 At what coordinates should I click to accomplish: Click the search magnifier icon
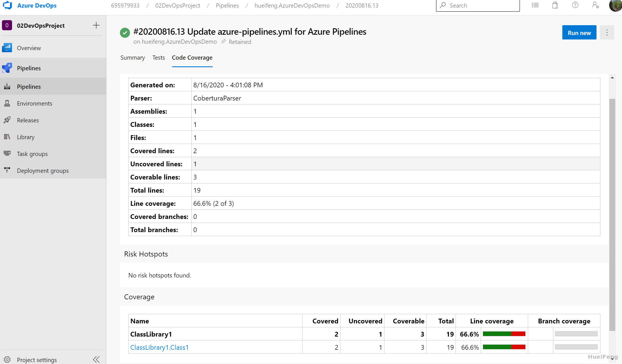443,5
